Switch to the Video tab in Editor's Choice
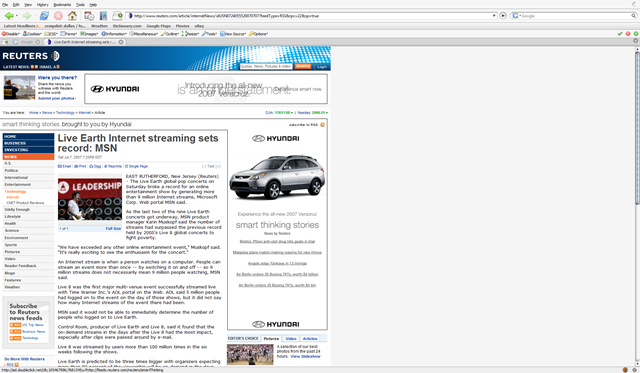Image resolution: width=640 pixels, height=373 pixels. 291,338
